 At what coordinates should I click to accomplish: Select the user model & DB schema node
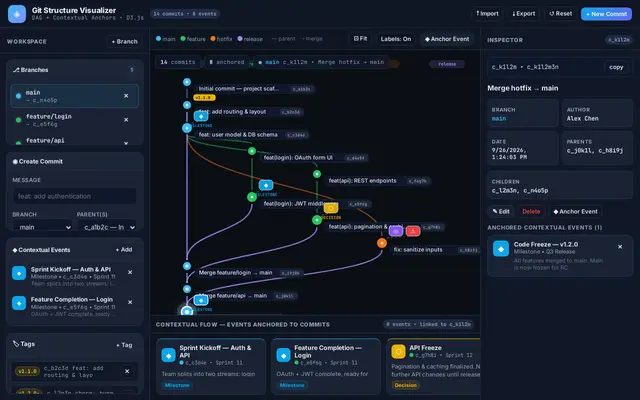click(187, 128)
